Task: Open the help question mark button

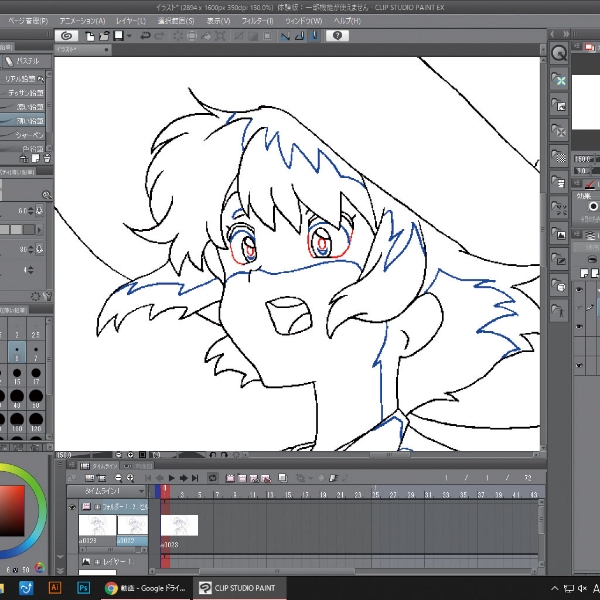Action: coord(337,36)
